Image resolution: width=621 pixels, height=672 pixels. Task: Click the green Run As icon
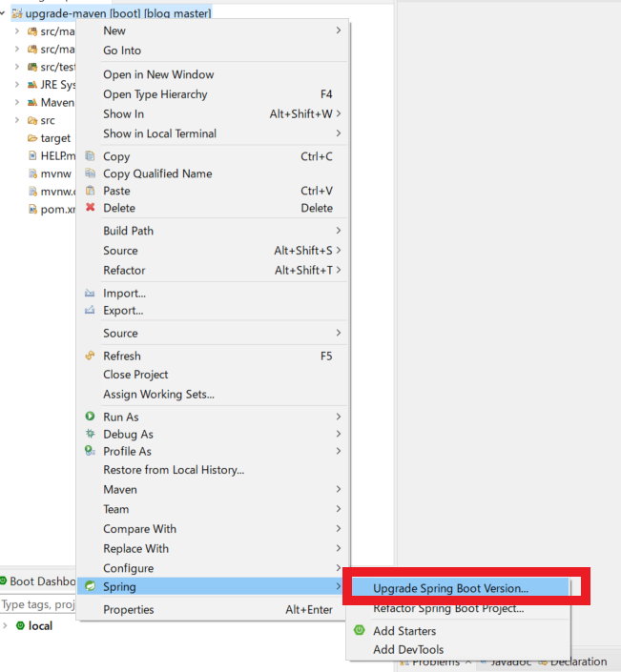90,417
